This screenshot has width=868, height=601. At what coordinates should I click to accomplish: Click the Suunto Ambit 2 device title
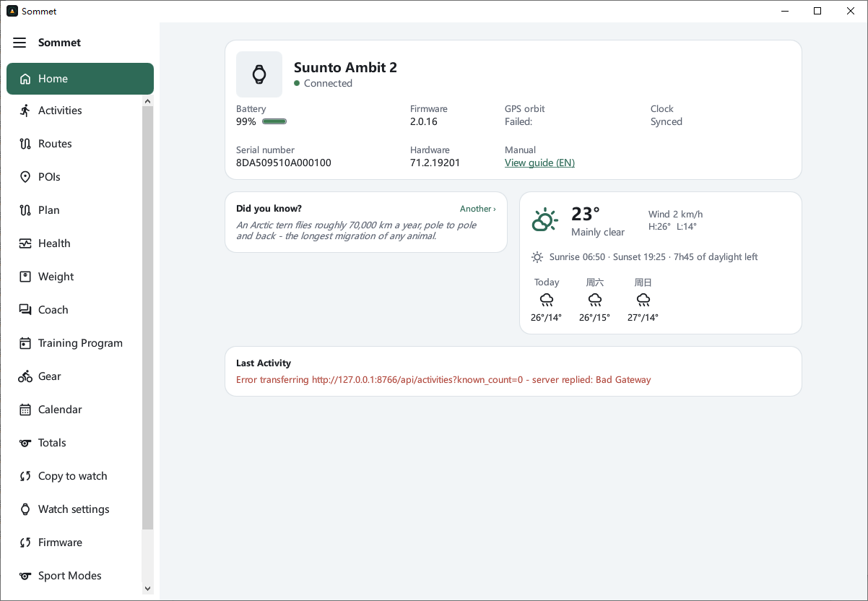pyautogui.click(x=345, y=67)
